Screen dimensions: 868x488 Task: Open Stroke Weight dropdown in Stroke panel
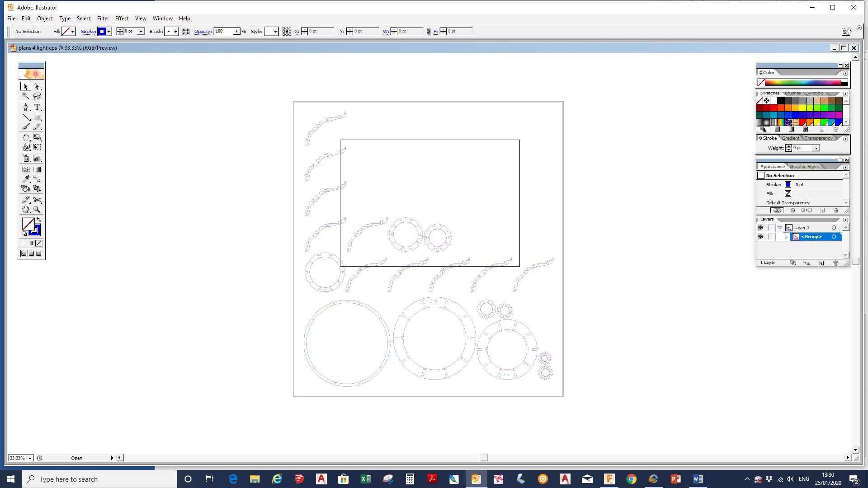click(x=816, y=148)
